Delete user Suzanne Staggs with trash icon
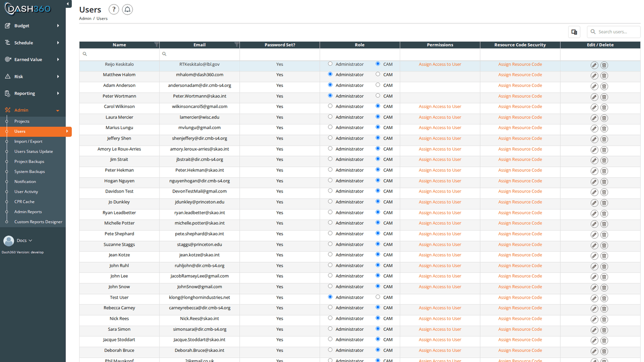The image size is (644, 362). pyautogui.click(x=604, y=245)
